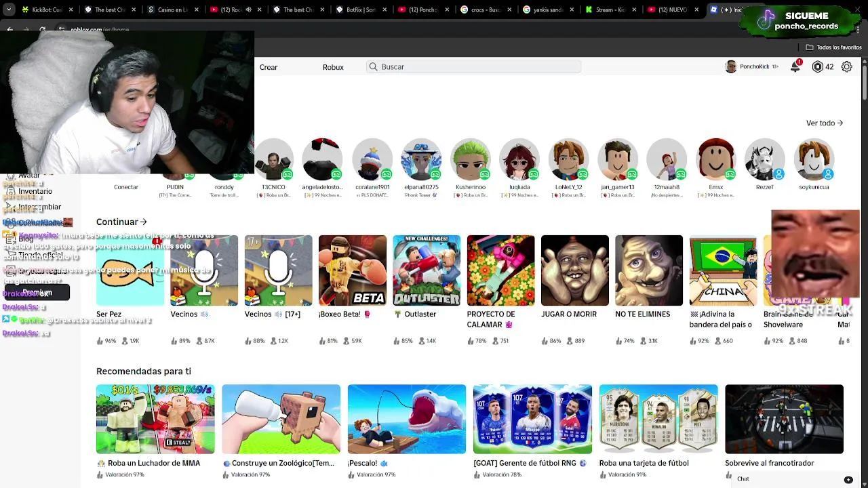
Task: Open Sobrevive al francotirador thumbnail
Action: (784, 419)
